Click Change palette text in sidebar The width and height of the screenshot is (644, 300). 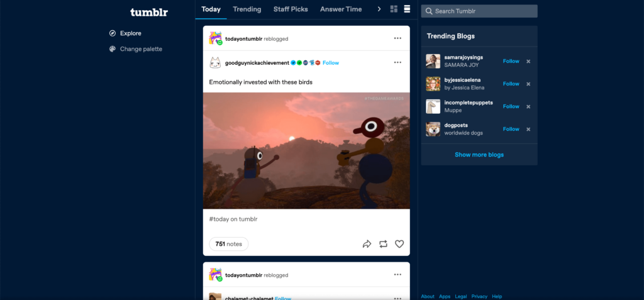point(141,49)
